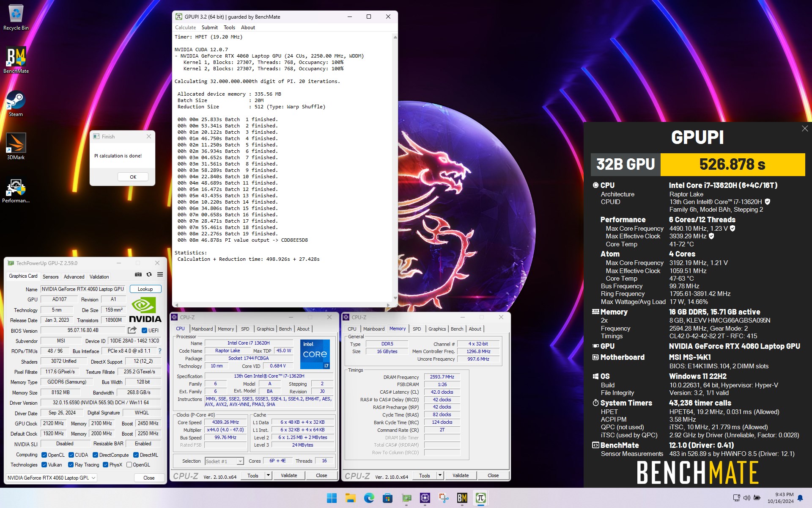
Task: Toggle the DirectML checkbox
Action: 136,455
